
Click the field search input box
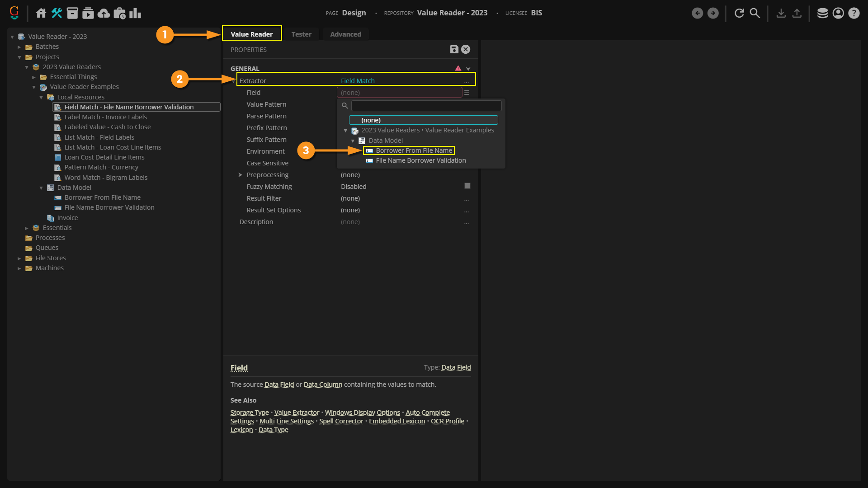tap(426, 106)
